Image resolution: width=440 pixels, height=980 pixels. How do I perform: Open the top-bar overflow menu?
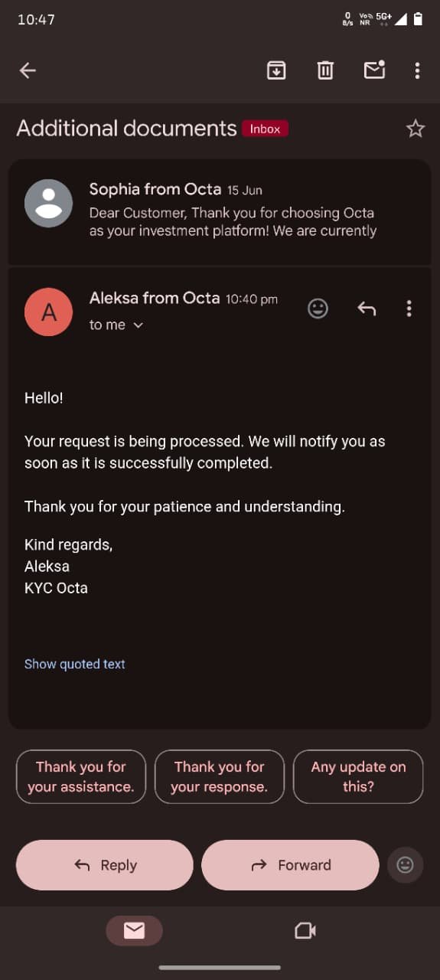(417, 70)
